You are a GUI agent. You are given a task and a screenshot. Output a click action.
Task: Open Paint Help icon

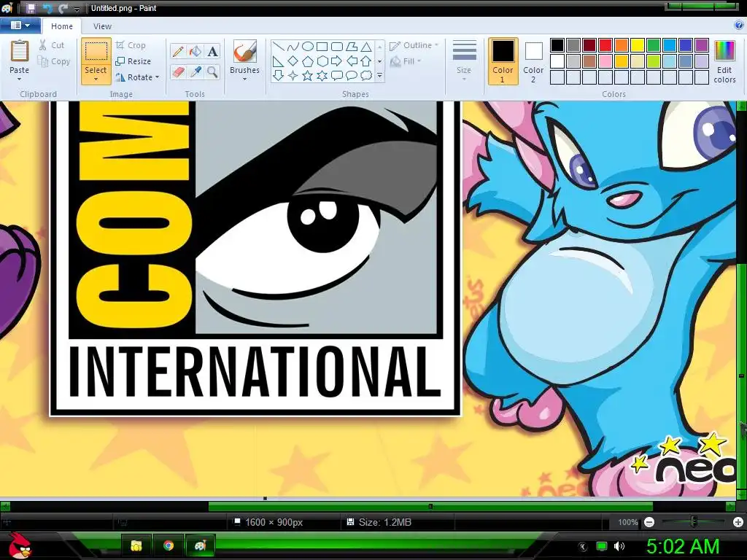coord(738,26)
